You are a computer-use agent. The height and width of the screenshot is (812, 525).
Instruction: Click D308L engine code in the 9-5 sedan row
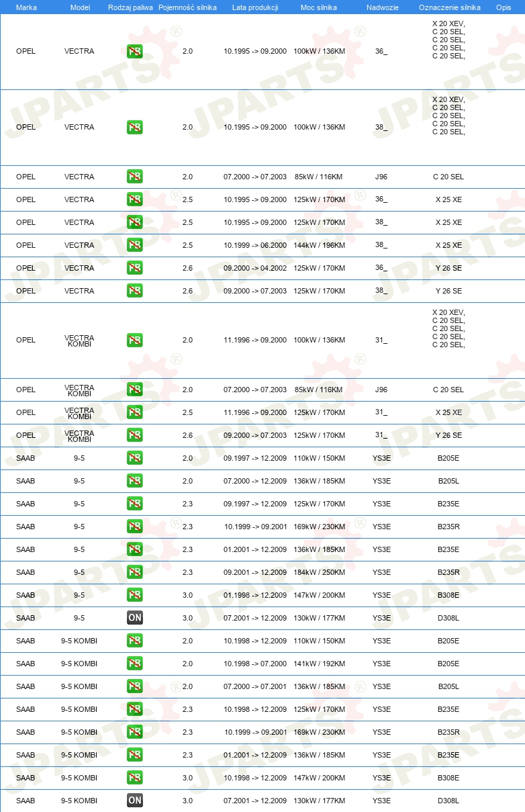448,618
